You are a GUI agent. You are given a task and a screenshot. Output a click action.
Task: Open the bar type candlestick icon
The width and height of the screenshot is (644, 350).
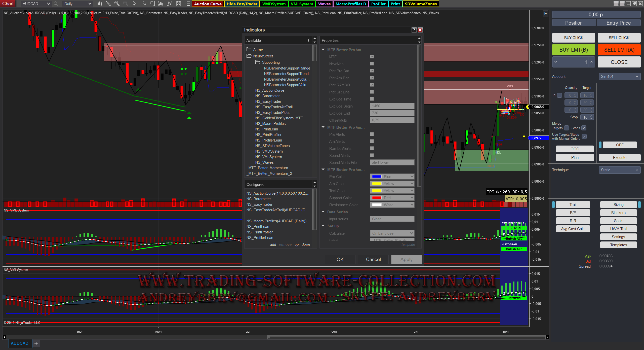(100, 4)
